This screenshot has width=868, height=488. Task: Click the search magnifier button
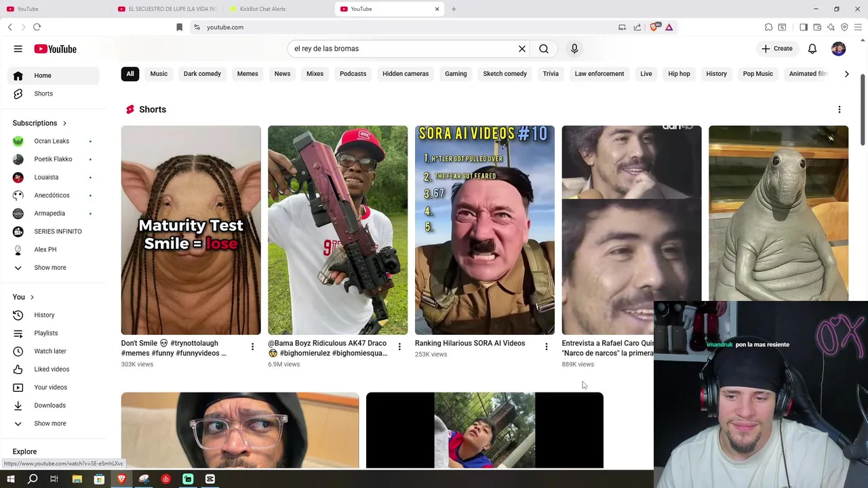pyautogui.click(x=544, y=49)
